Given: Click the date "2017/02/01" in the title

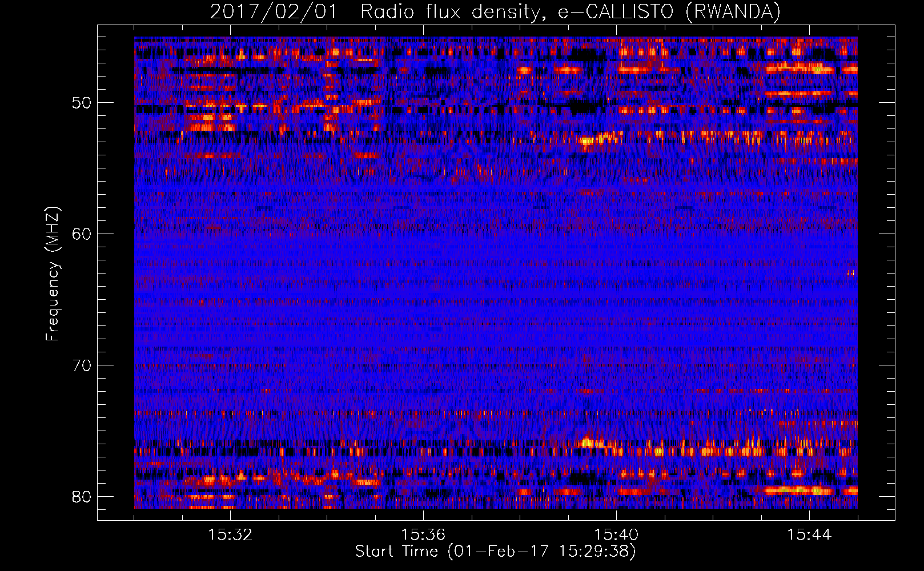Looking at the screenshot, I should pos(274,12).
